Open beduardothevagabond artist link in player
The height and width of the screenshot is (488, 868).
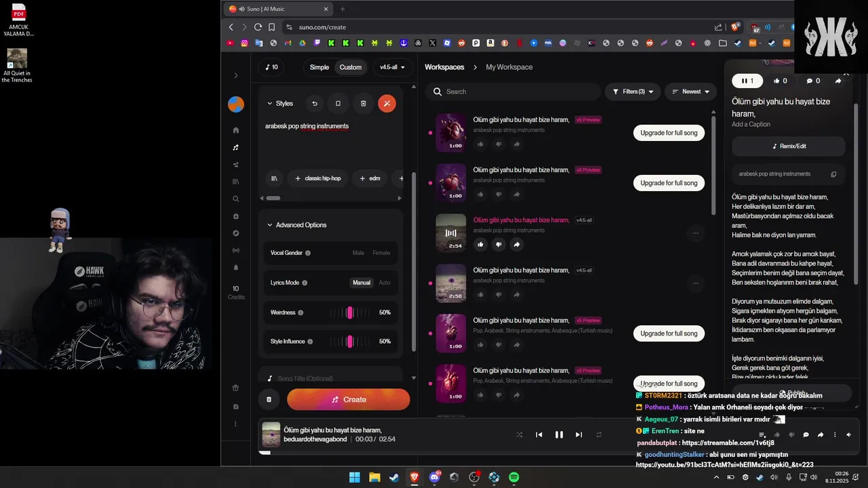pos(315,439)
